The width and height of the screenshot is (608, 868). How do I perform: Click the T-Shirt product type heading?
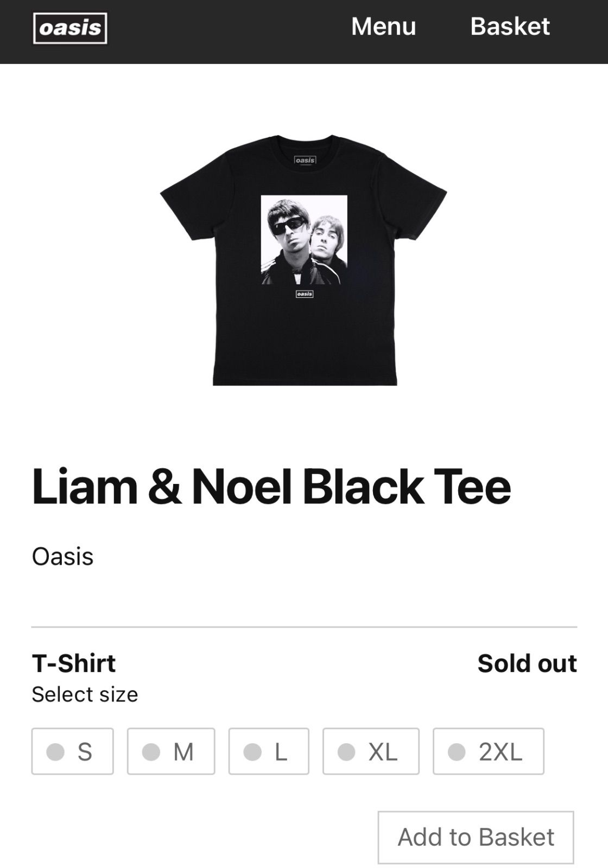point(74,663)
